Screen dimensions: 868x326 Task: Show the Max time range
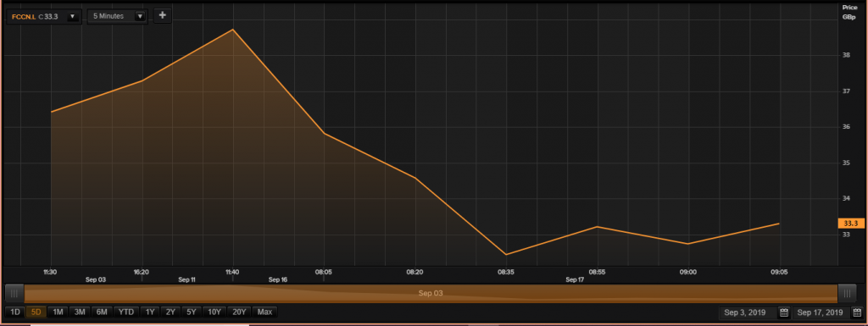(264, 312)
